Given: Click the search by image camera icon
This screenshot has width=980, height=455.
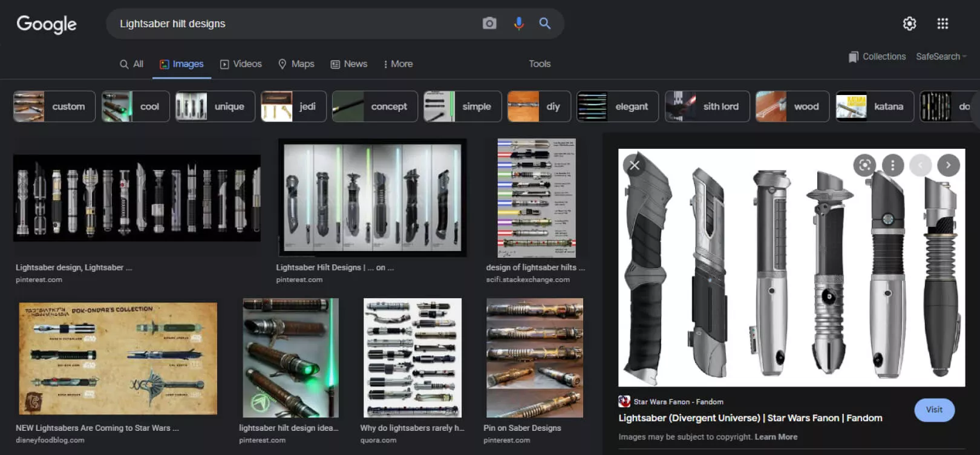Looking at the screenshot, I should point(489,24).
